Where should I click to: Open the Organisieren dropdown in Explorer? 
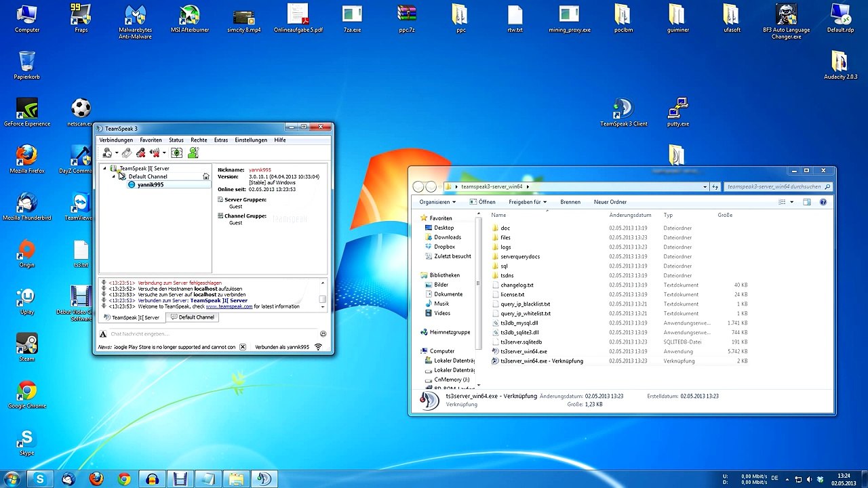pos(437,202)
